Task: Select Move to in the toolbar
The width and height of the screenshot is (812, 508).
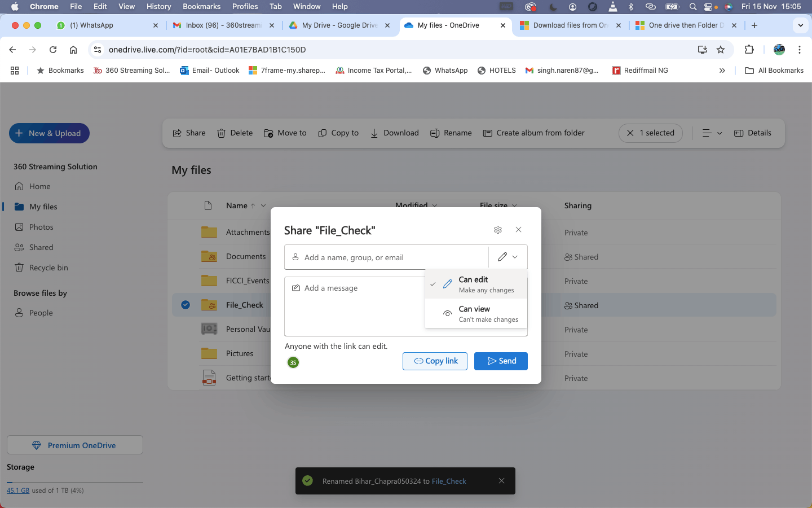Action: (285, 133)
